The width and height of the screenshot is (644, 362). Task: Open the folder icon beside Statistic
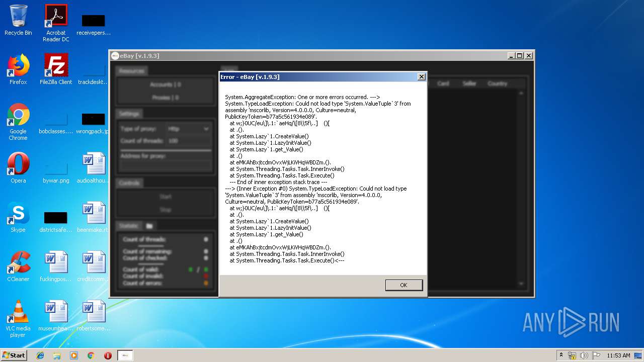coord(149,226)
